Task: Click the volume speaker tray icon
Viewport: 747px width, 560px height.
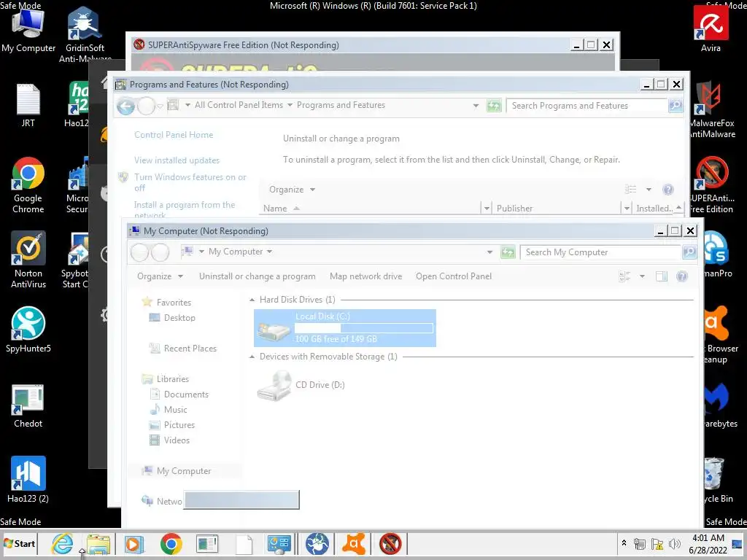Action: click(x=674, y=544)
